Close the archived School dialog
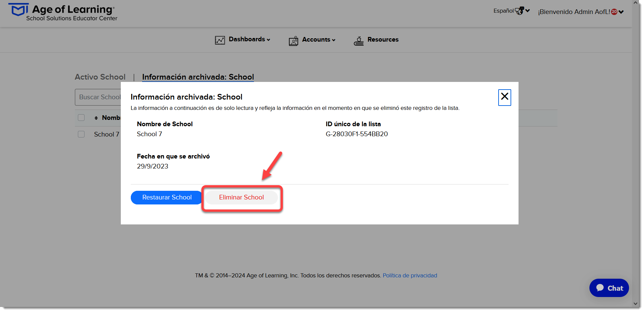The width and height of the screenshot is (644, 312). pos(505,97)
